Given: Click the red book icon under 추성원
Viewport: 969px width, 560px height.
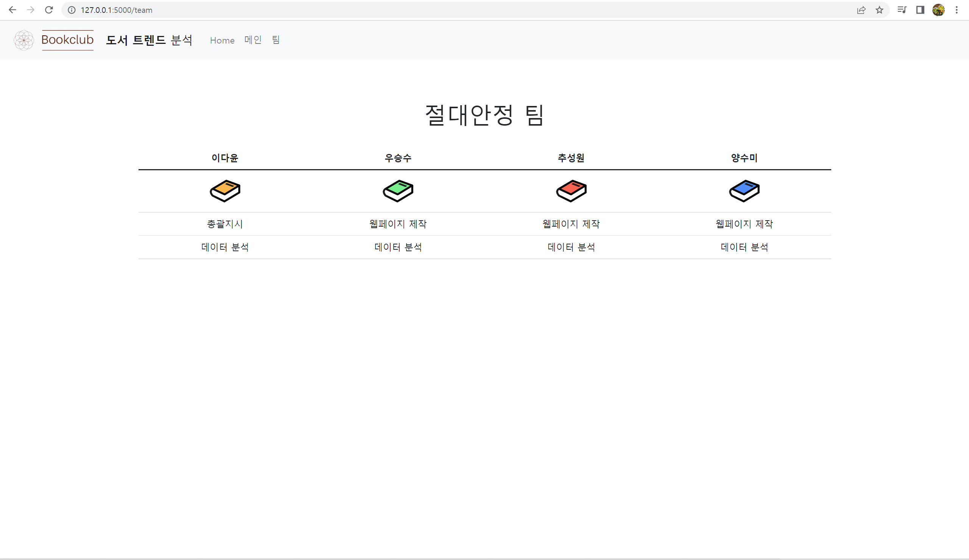Looking at the screenshot, I should pyautogui.click(x=571, y=191).
